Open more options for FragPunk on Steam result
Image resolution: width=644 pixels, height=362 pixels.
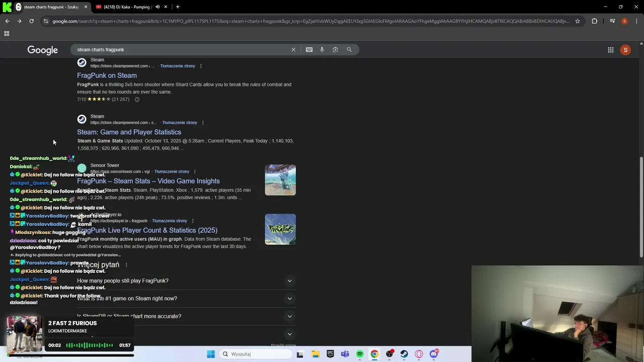point(201,66)
